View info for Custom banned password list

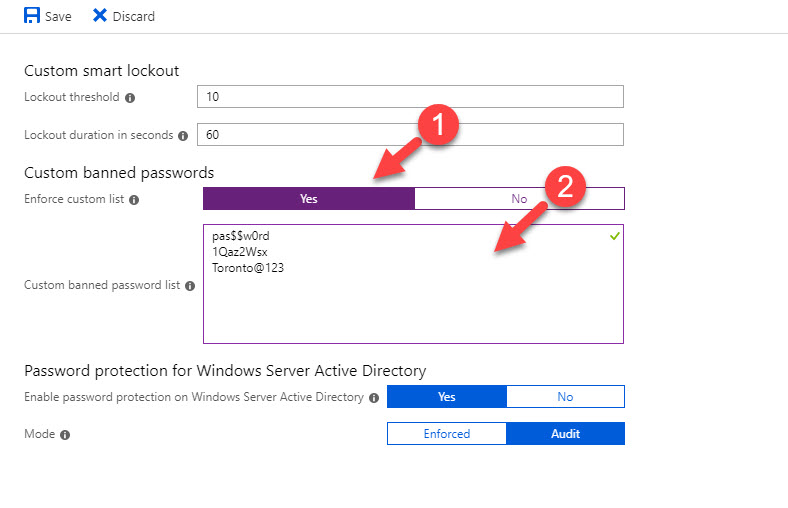pos(189,286)
